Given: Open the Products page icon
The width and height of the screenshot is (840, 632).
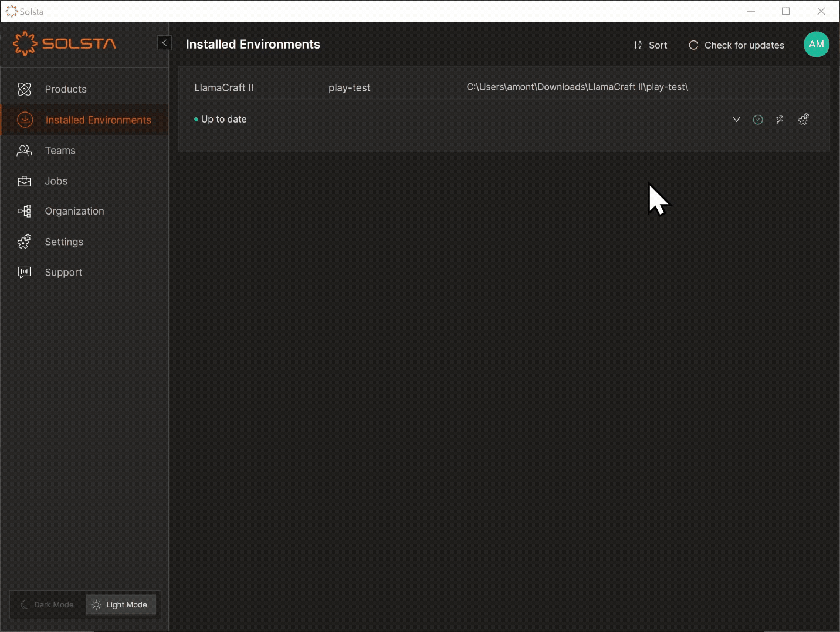Looking at the screenshot, I should coord(24,89).
